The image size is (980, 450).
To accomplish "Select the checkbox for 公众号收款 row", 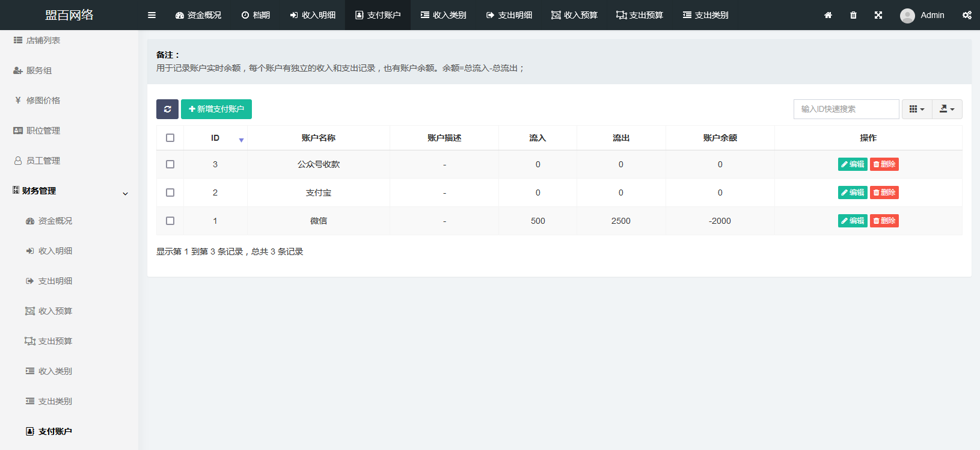I will tap(170, 164).
